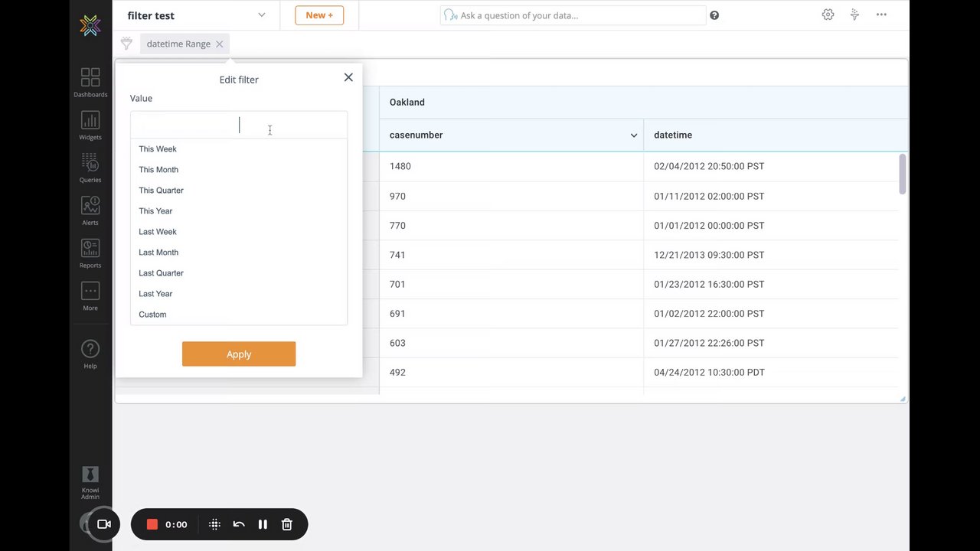Expand the filter test dashboard dropdown
980x551 pixels.
(261, 15)
